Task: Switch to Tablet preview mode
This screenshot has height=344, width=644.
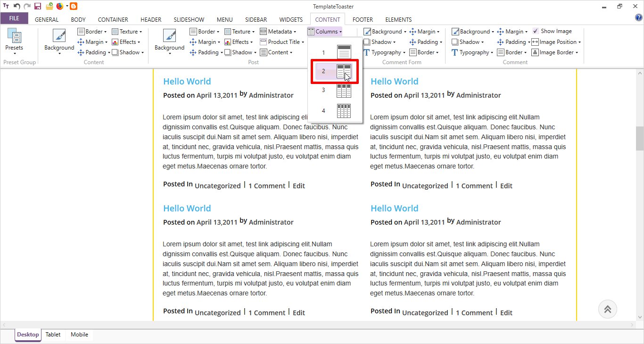Action: coord(53,335)
